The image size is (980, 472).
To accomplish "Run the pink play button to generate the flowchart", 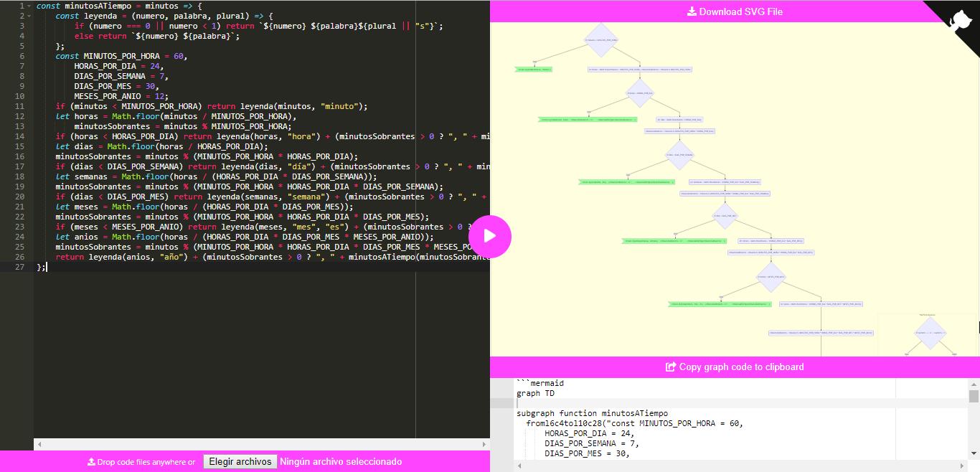I will (490, 236).
